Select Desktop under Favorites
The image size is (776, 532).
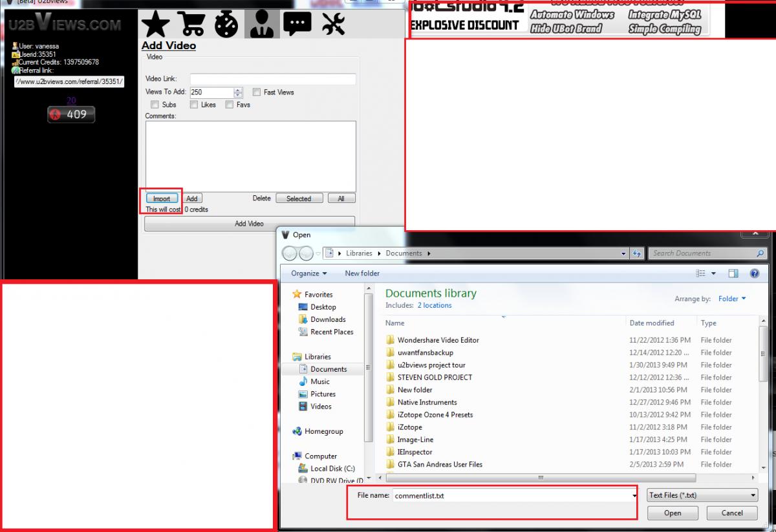tap(318, 307)
